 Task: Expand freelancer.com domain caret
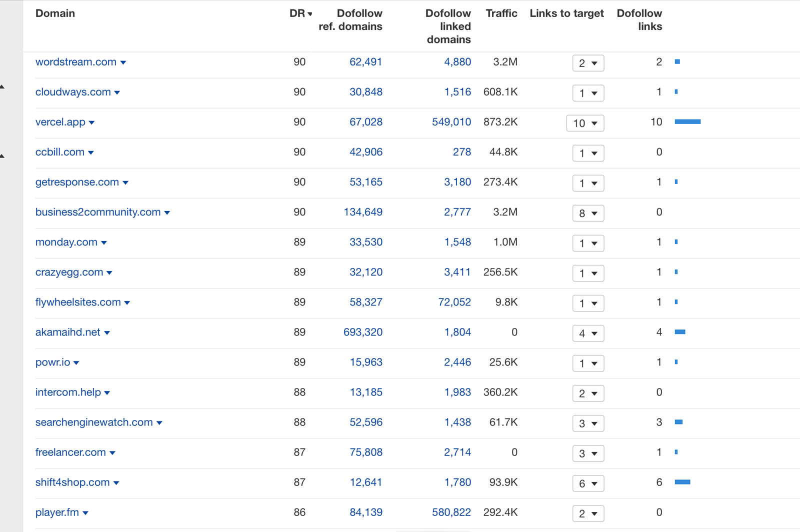(x=112, y=452)
